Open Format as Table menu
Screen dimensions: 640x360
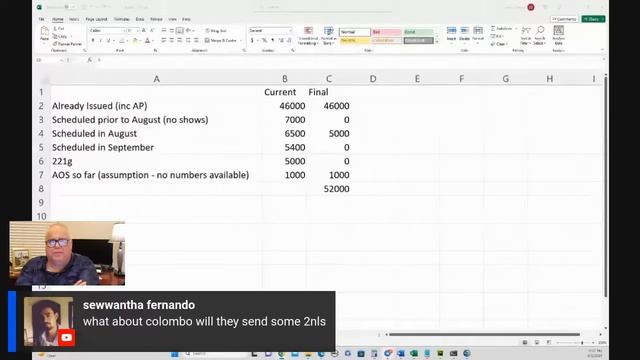click(x=329, y=36)
